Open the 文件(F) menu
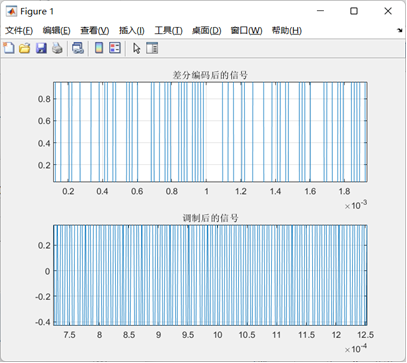This screenshot has width=407, height=363. pos(19,31)
